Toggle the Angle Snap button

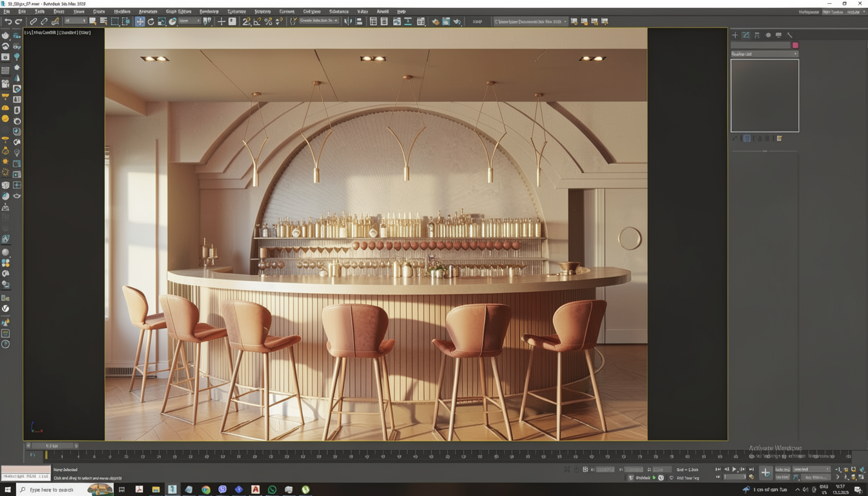(257, 21)
